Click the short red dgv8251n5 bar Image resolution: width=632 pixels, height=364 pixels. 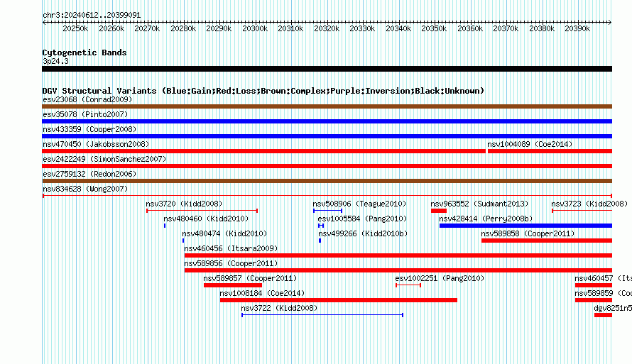[x=603, y=315]
